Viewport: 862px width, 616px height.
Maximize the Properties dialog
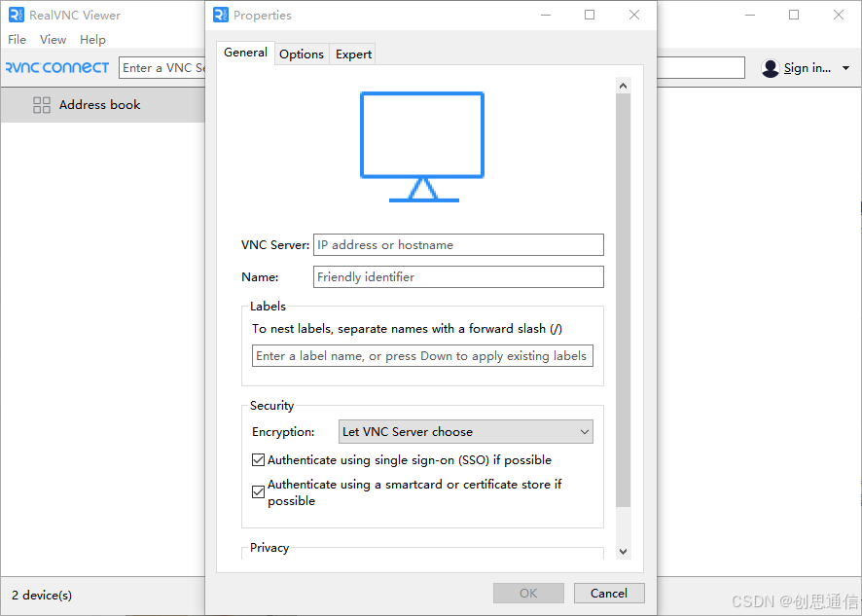[590, 15]
